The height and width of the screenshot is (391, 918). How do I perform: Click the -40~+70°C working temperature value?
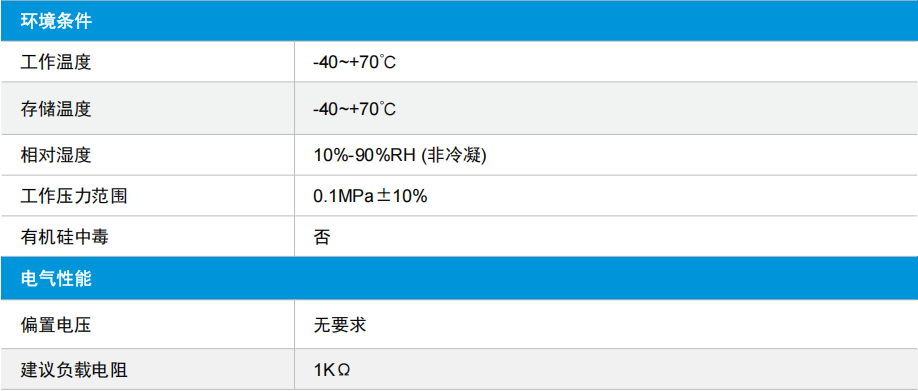tap(355, 61)
